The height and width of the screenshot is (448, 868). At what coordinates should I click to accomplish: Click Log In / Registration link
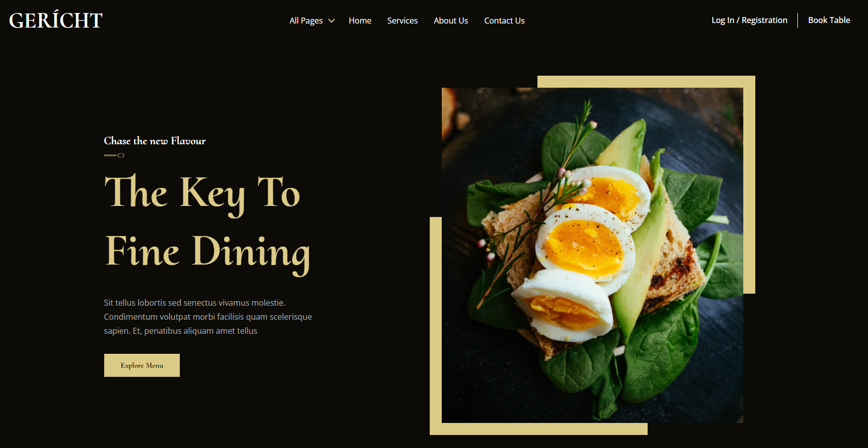[x=749, y=20]
